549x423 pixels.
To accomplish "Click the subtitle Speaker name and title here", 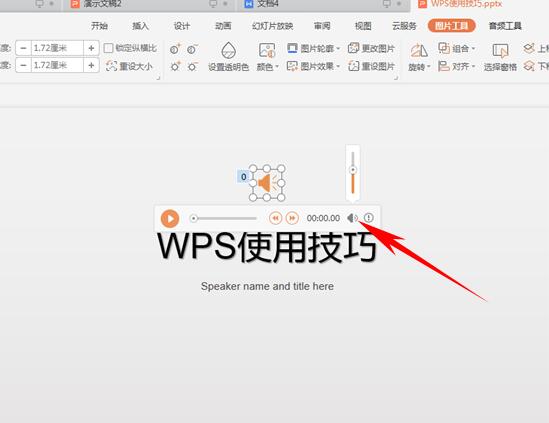I will (267, 286).
